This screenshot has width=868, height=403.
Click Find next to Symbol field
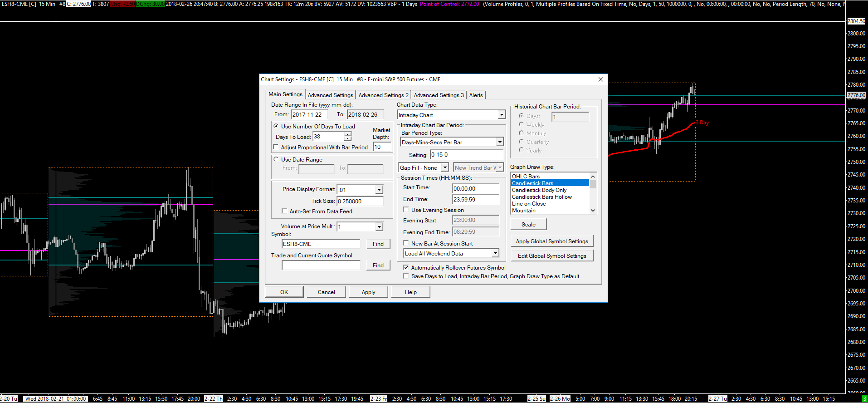pyautogui.click(x=378, y=244)
